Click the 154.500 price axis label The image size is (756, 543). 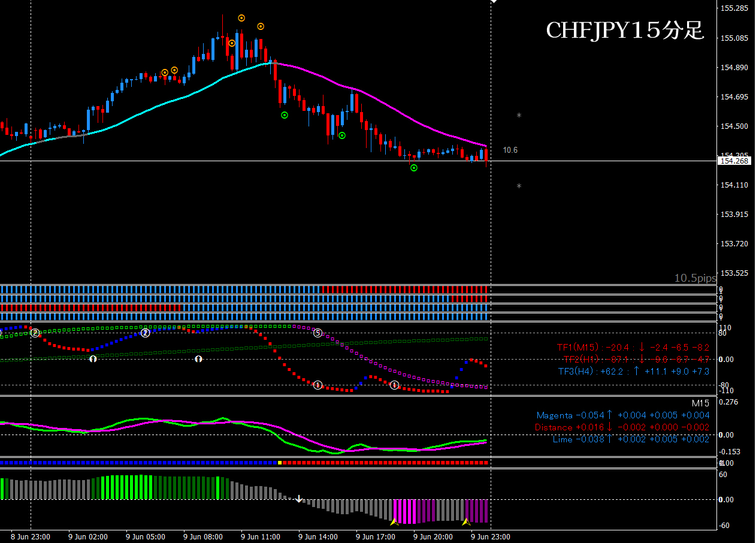coord(734,126)
